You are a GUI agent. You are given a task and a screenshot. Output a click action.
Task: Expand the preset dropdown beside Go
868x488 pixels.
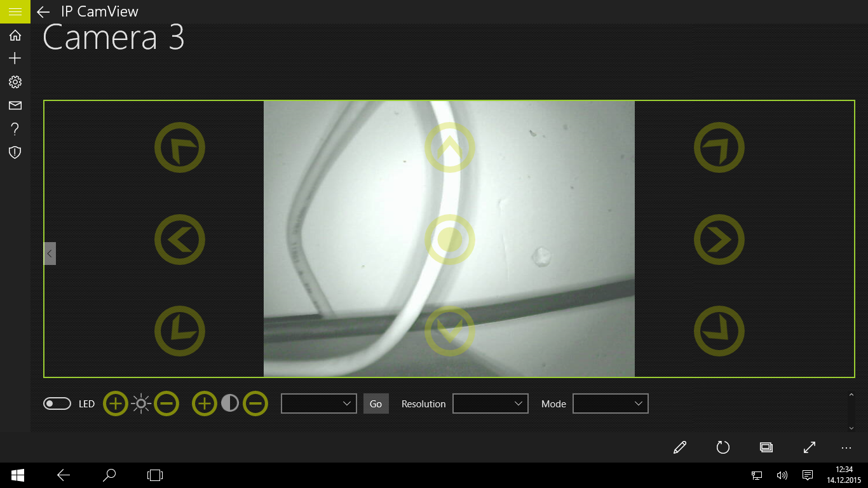pyautogui.click(x=319, y=403)
